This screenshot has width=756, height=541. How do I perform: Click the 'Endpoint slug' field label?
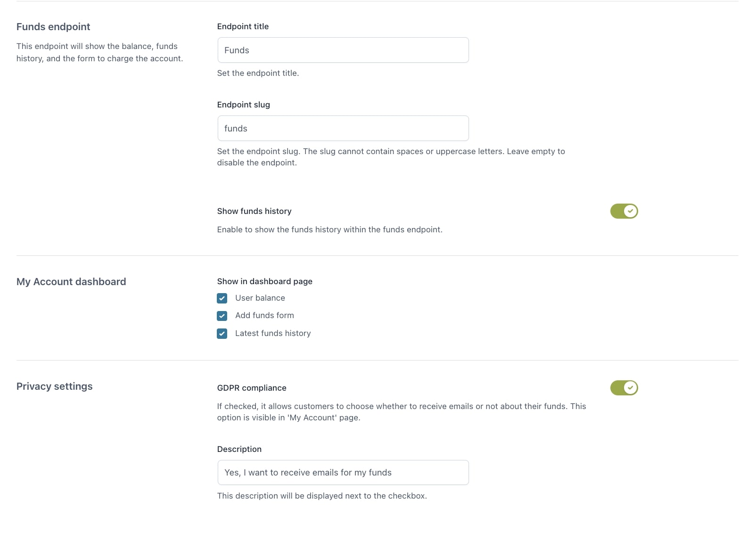click(243, 105)
